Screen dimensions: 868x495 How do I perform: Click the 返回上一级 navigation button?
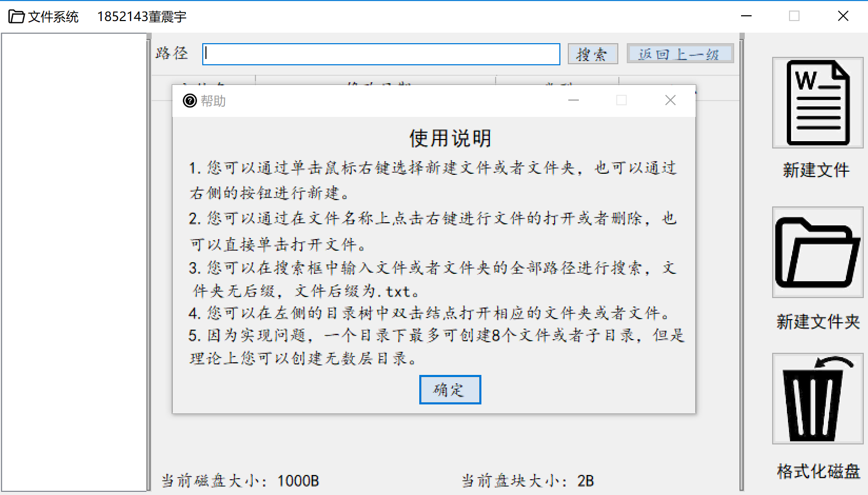tap(680, 53)
